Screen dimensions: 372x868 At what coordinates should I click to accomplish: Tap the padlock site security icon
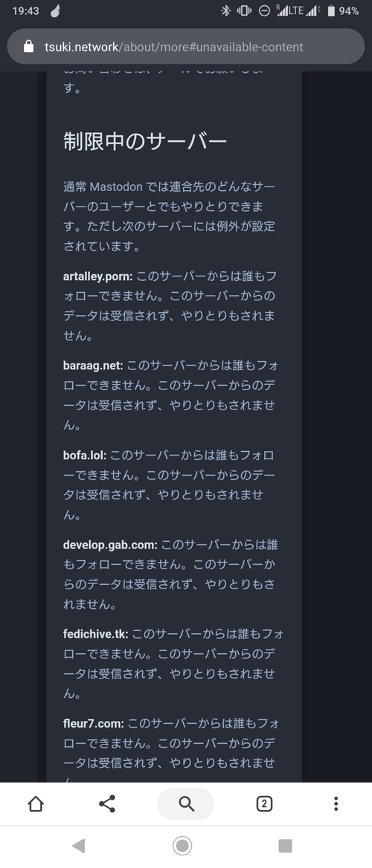tap(29, 47)
